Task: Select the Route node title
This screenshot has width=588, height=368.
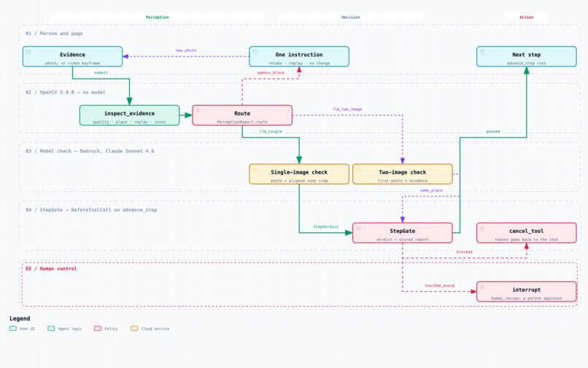Action: tap(242, 113)
